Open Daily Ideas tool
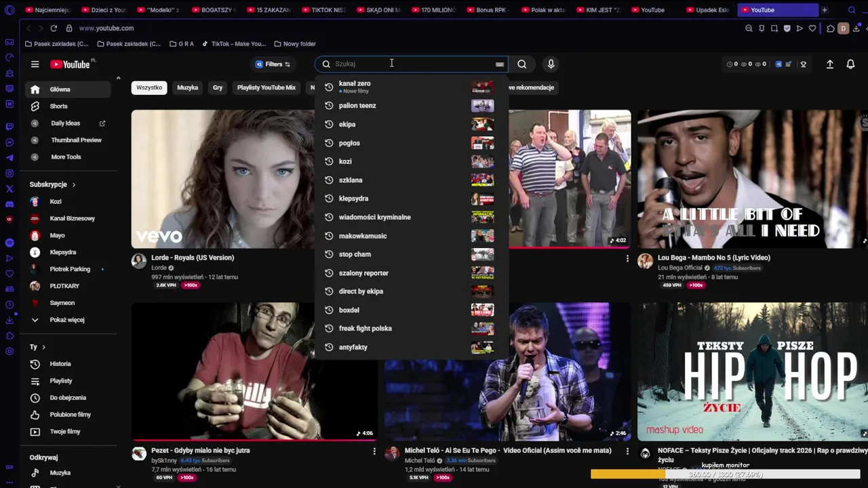 click(68, 123)
